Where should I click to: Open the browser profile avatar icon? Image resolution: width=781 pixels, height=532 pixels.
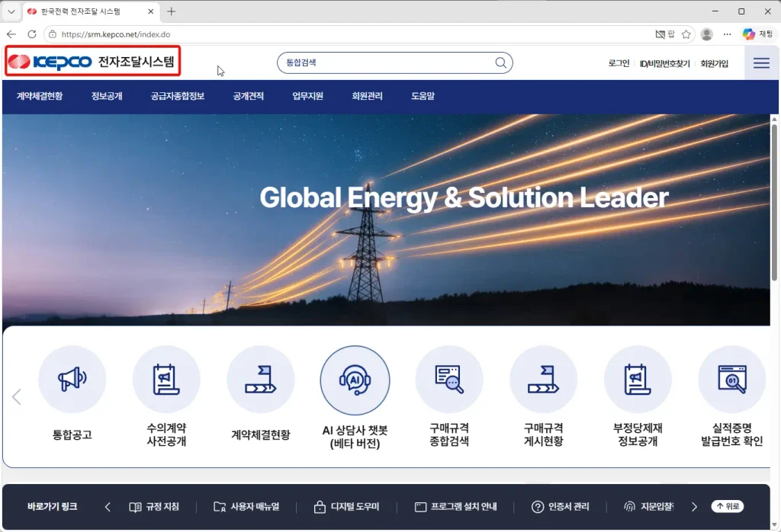pos(706,34)
